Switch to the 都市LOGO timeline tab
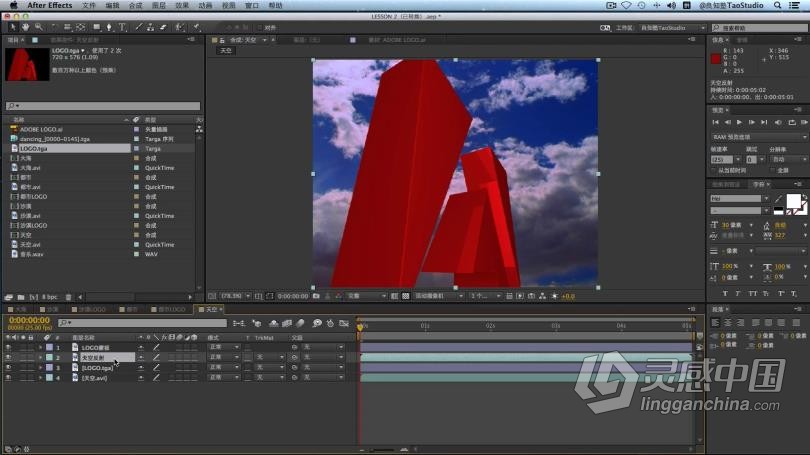Screen dimensions: 810x455 [169, 309]
